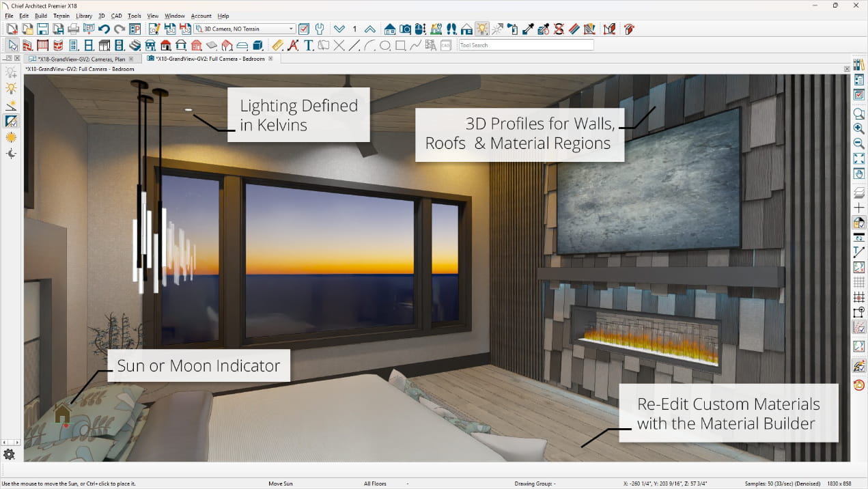Click the Select Objects arrow tool
Image resolution: width=868 pixels, height=489 pixels.
pyautogui.click(x=13, y=46)
